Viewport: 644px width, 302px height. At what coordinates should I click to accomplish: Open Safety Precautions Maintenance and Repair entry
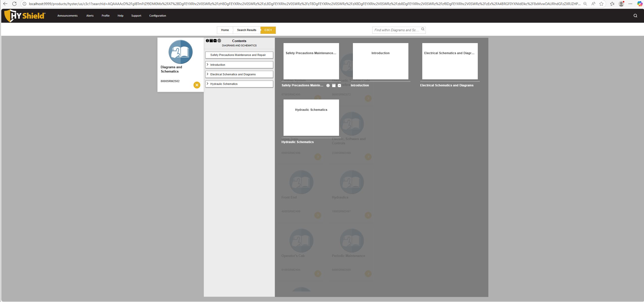(238, 55)
